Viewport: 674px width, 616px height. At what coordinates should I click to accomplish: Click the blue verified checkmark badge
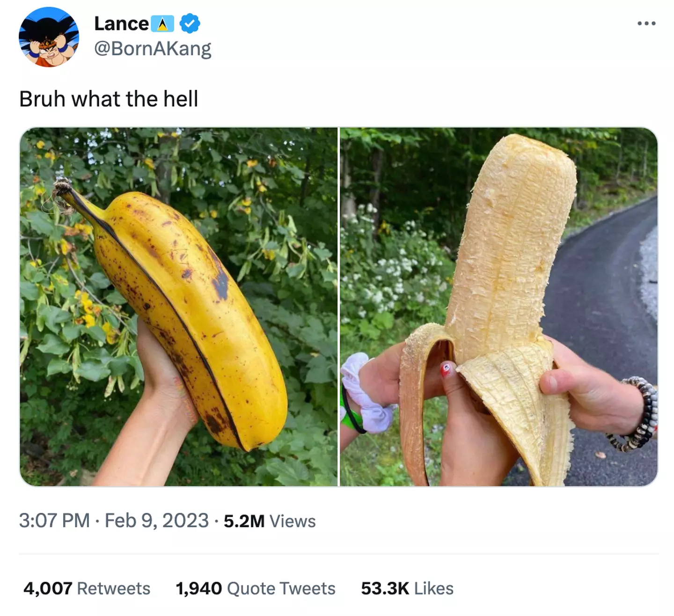click(x=190, y=23)
